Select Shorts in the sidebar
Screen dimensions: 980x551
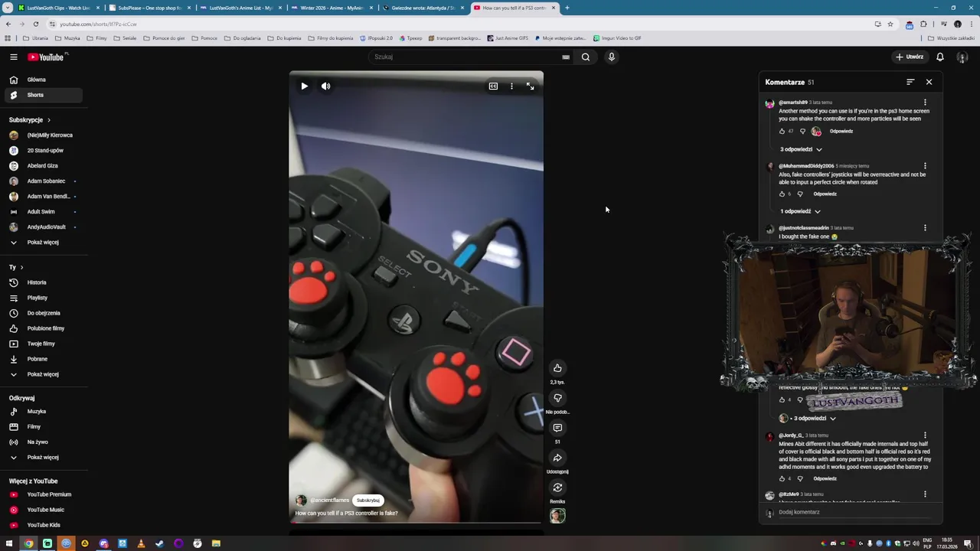43,95
